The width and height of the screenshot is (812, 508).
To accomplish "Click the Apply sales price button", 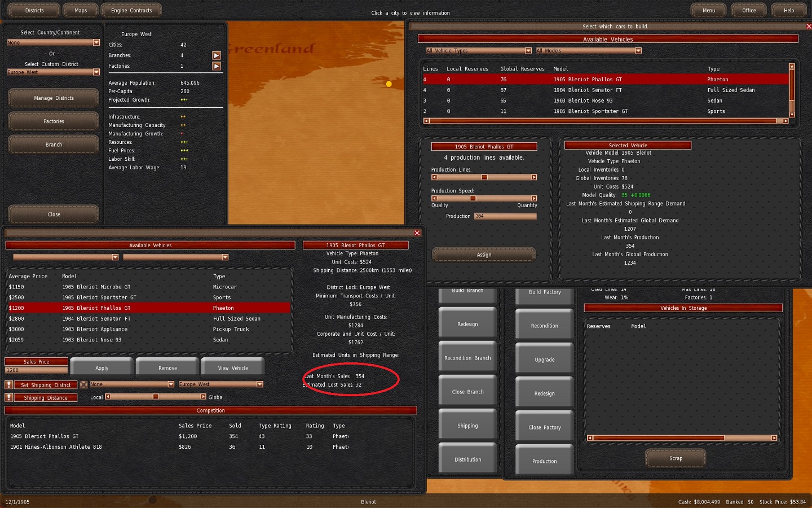I will [x=101, y=368].
